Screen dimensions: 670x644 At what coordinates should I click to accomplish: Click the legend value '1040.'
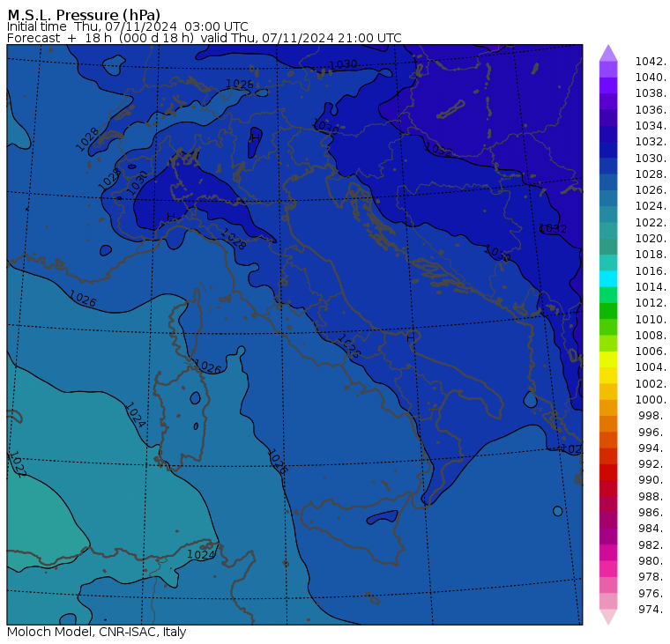(x=651, y=78)
